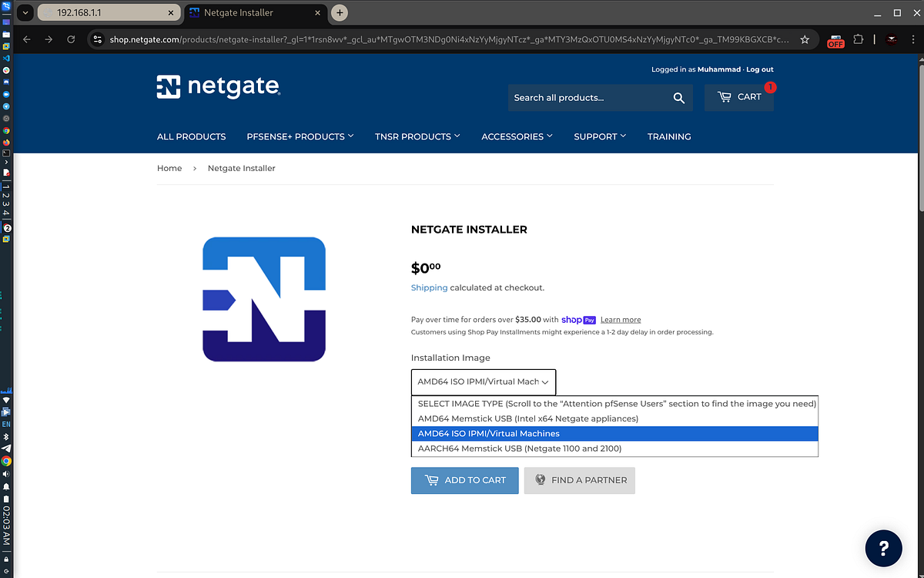This screenshot has height=578, width=924.
Task: Select the SELECT IMAGE TYPE placeholder option
Action: 614,404
